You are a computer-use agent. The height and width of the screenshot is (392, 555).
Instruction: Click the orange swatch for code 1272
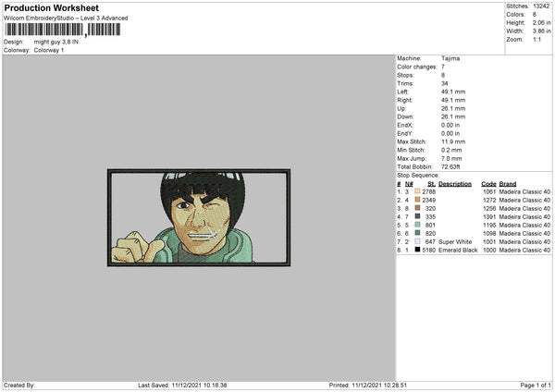[x=417, y=200]
